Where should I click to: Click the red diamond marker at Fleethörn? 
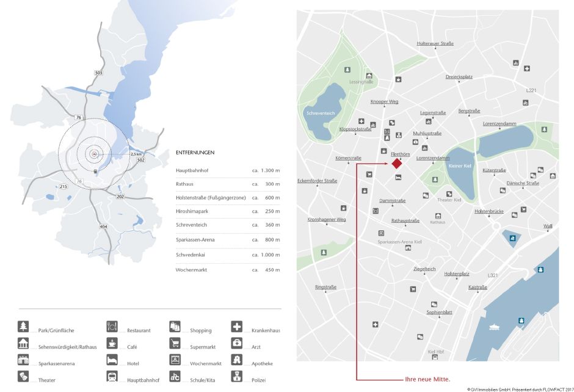coord(396,164)
